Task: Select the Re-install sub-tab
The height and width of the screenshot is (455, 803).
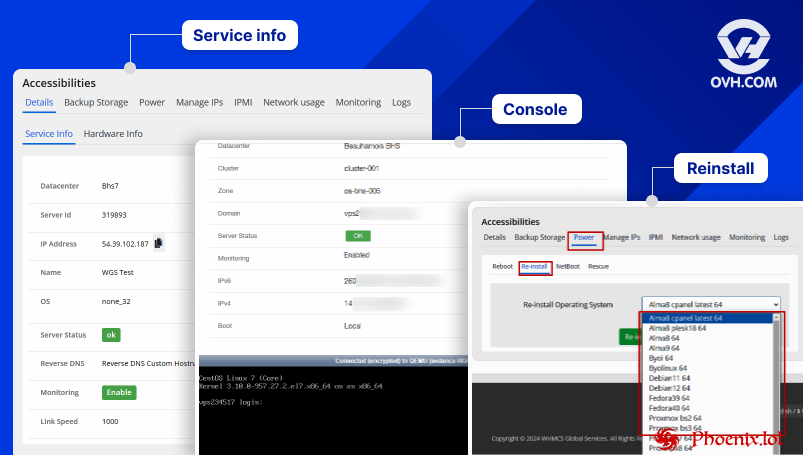Action: (534, 266)
